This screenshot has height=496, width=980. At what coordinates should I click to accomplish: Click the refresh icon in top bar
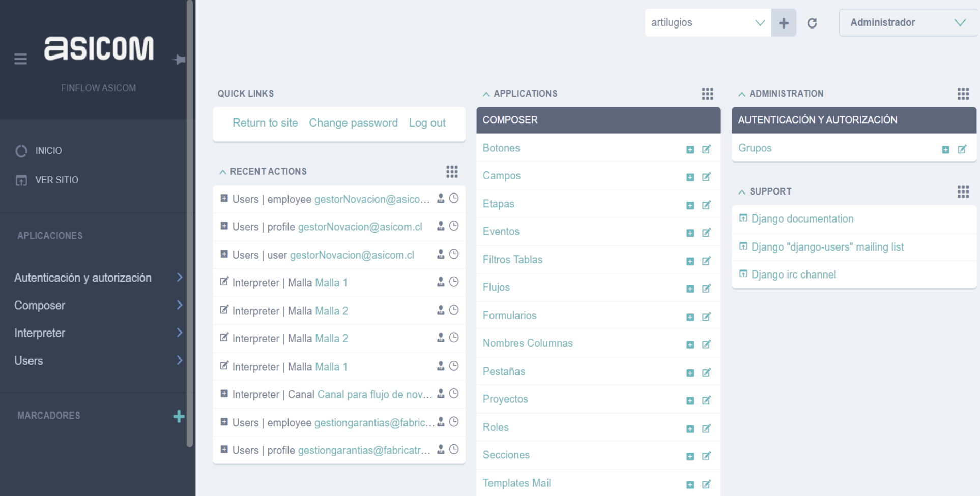tap(812, 23)
